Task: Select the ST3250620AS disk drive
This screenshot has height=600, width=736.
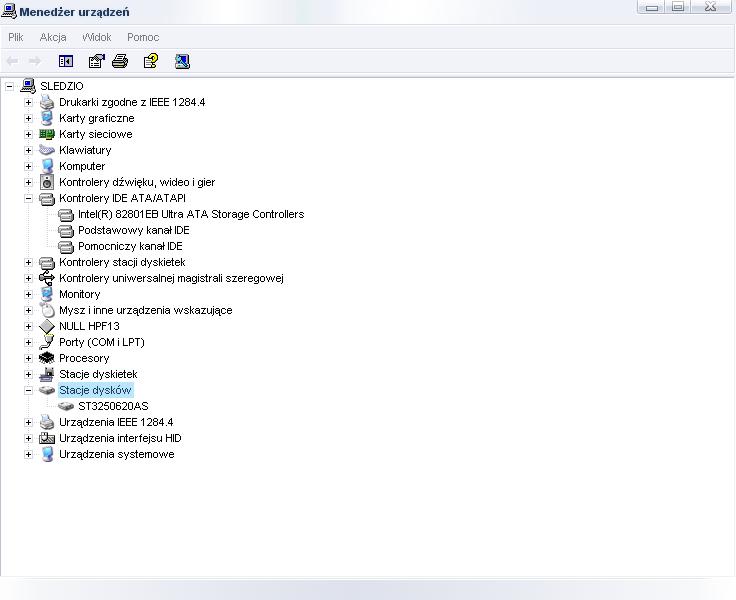Action: [113, 406]
